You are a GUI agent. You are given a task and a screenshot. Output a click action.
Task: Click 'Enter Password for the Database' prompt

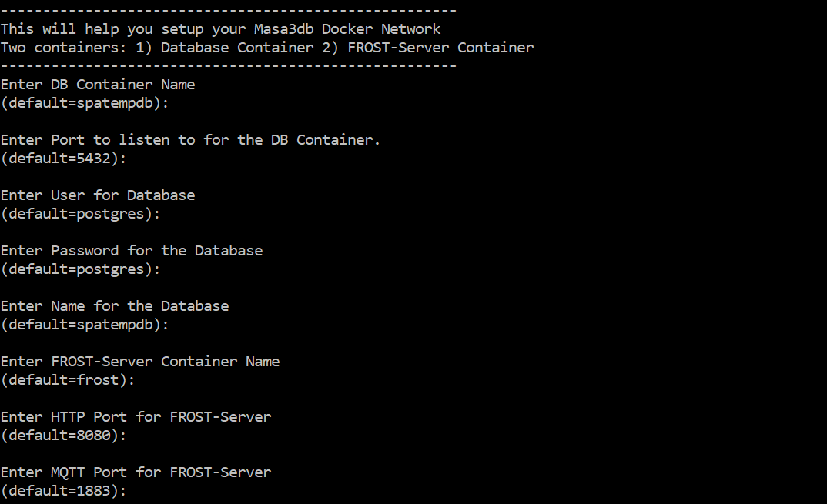[132, 251]
